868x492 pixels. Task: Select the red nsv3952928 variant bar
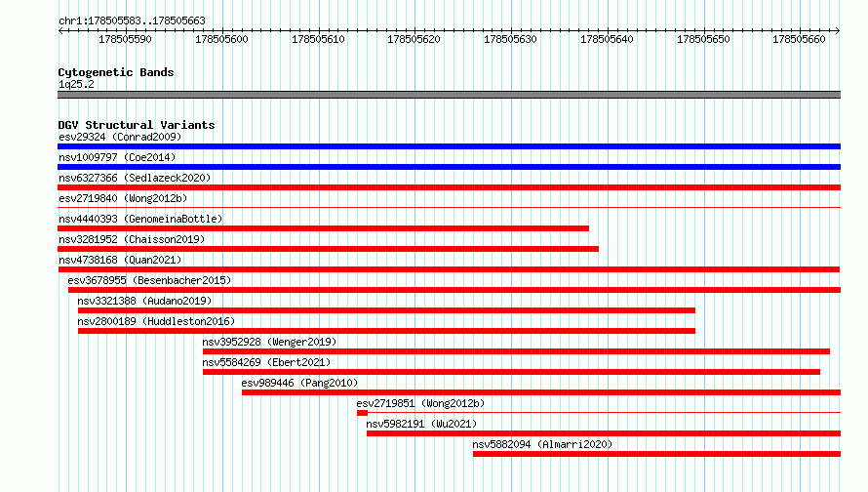[x=517, y=351]
